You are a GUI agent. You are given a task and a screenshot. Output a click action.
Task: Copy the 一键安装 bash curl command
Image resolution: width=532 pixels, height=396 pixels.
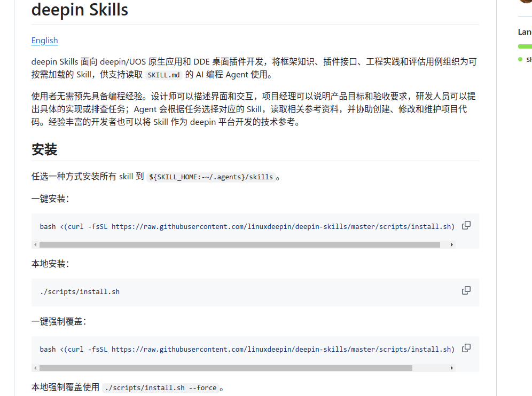coord(466,225)
